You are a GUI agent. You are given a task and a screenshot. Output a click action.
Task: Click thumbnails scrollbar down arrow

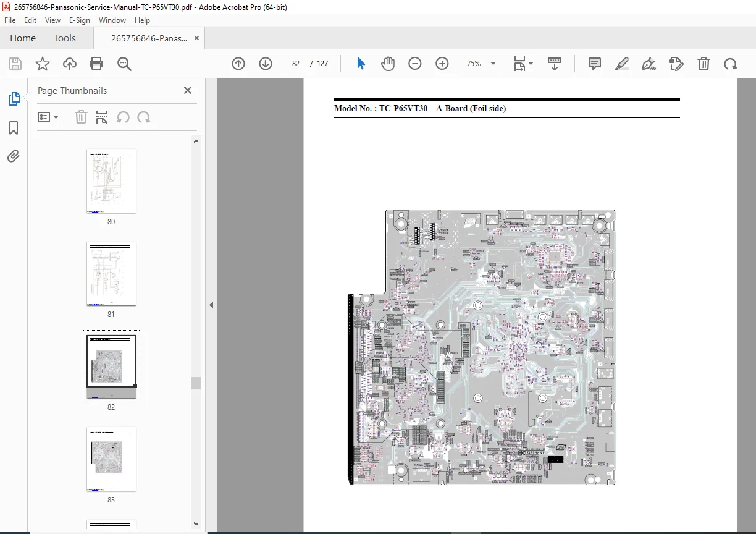196,524
